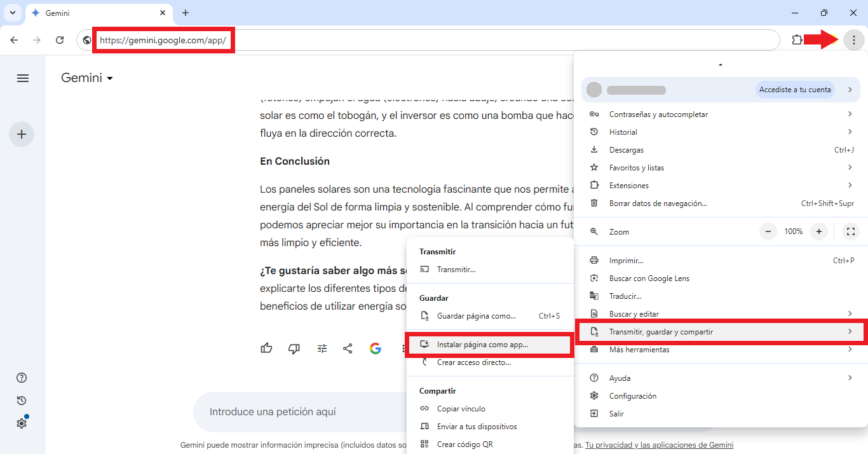The height and width of the screenshot is (454, 868).
Task: Toggle fullscreen mode icon beside zoom
Action: tap(851, 231)
